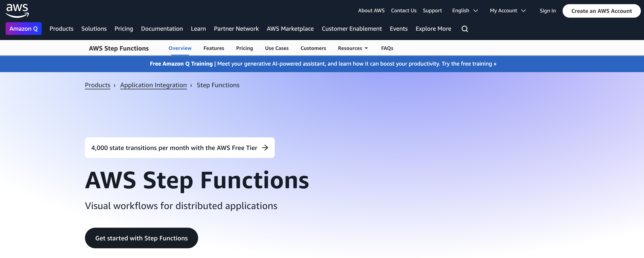Click Visual workflows for distributed applications text
This screenshot has height=258, width=644.
coord(181,206)
